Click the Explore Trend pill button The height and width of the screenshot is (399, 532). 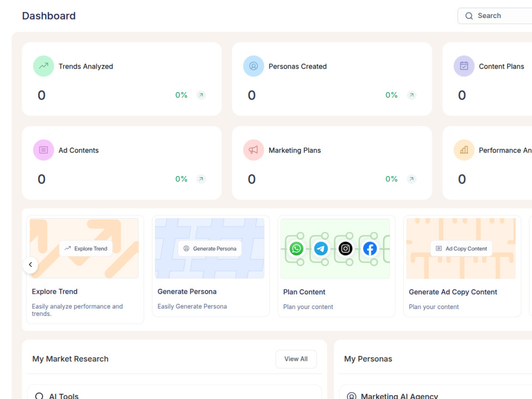click(86, 248)
